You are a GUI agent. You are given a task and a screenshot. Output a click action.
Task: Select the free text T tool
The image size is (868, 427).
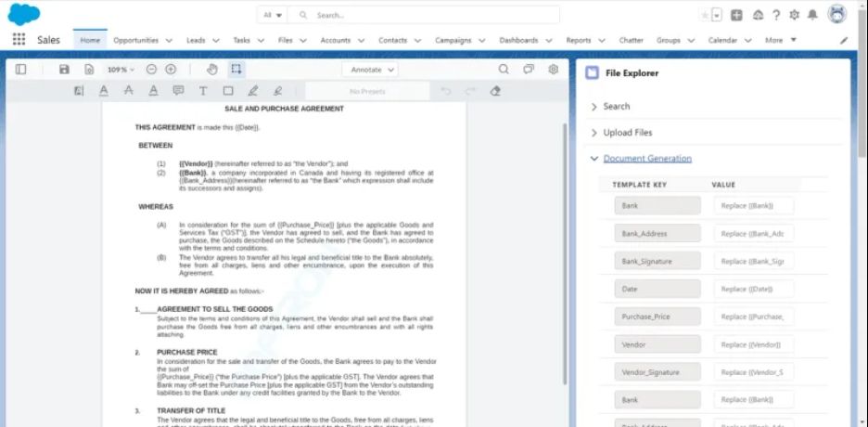tap(203, 91)
